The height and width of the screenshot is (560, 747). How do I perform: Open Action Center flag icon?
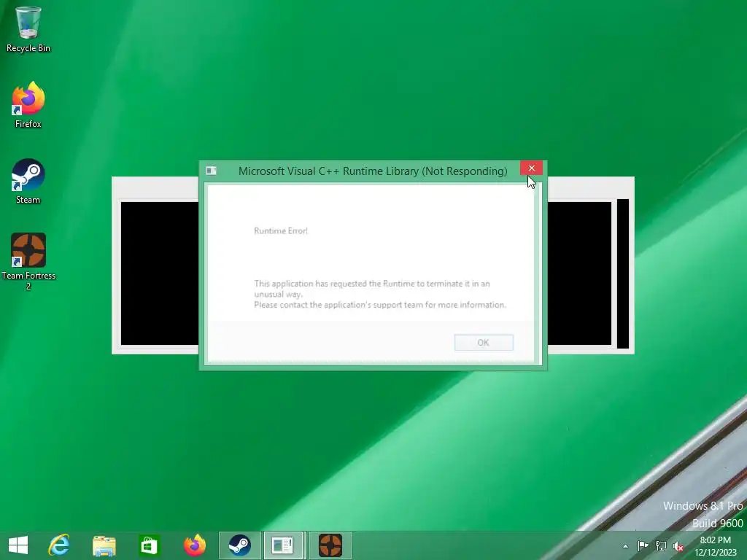(643, 545)
